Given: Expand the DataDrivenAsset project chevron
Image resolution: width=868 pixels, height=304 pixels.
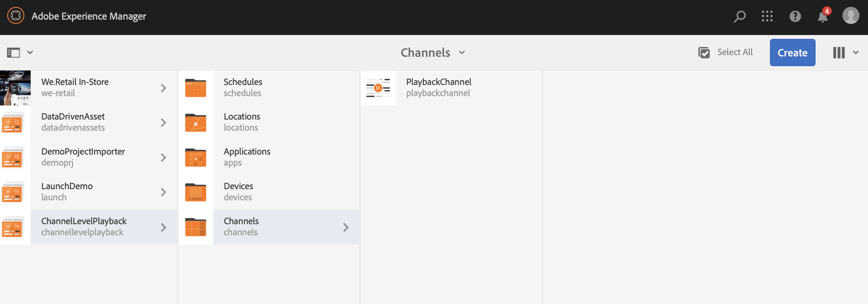Looking at the screenshot, I should [163, 123].
